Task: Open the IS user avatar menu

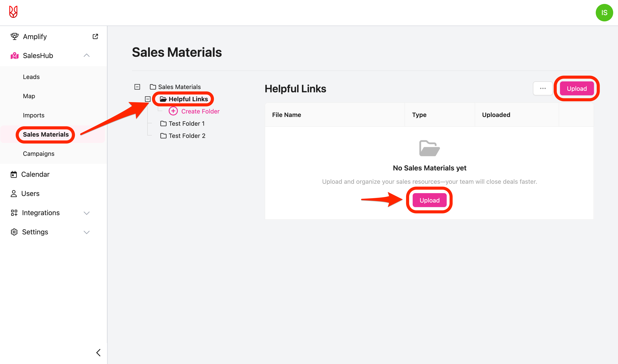Action: (x=604, y=13)
